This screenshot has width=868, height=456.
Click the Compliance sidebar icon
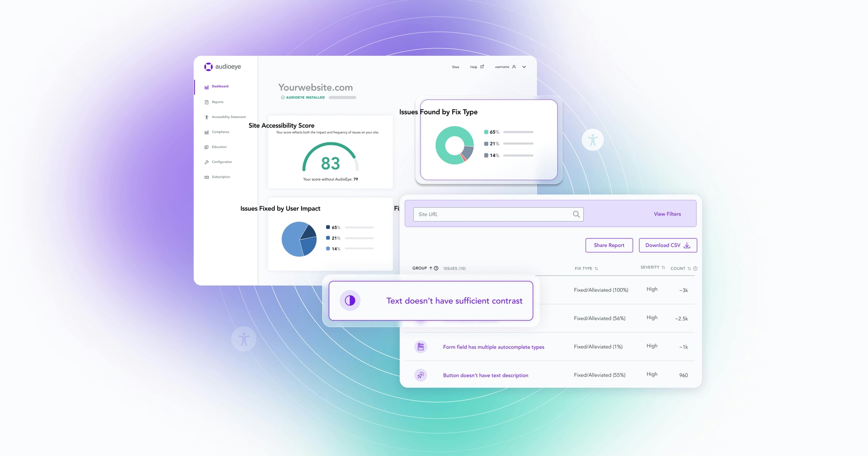207,132
